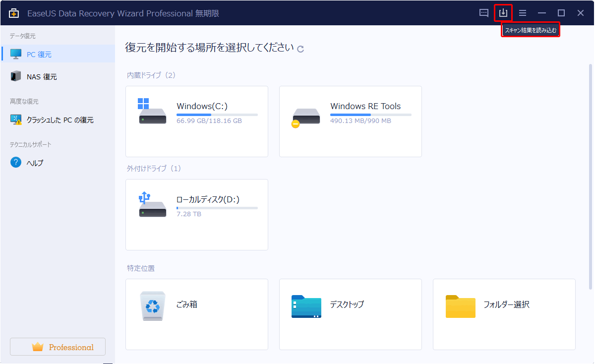
Task: Select ローカルディスク(D:) external drive card
Action: tap(197, 215)
